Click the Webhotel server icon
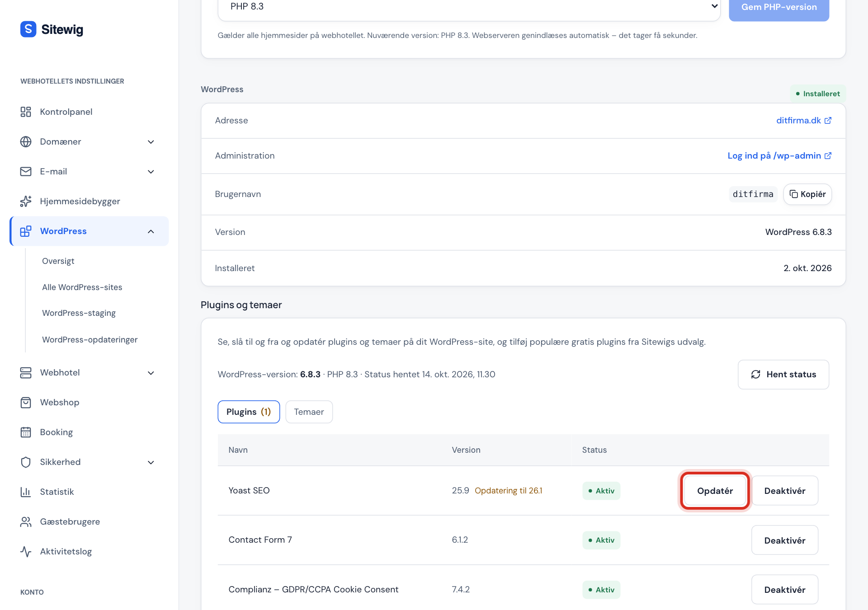The width and height of the screenshot is (868, 610). (26, 372)
